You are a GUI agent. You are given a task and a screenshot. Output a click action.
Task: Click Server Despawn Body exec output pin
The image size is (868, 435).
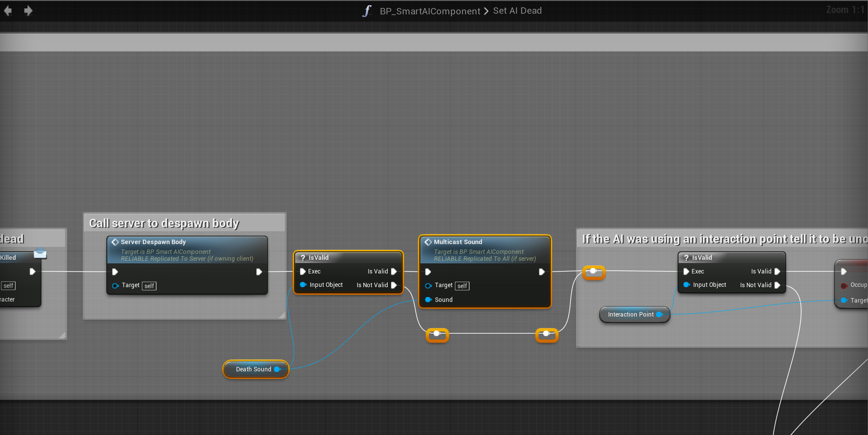coord(259,272)
